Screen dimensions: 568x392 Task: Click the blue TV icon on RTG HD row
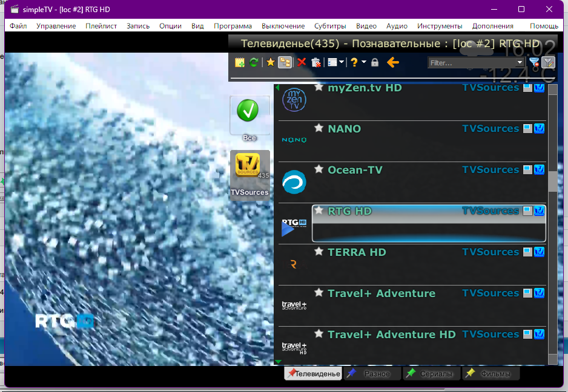540,211
